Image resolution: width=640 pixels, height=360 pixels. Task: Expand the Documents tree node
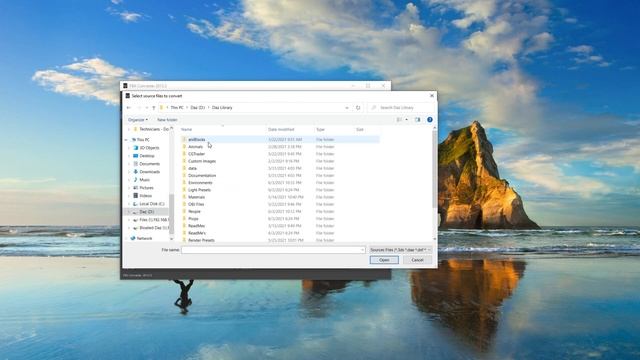click(129, 164)
